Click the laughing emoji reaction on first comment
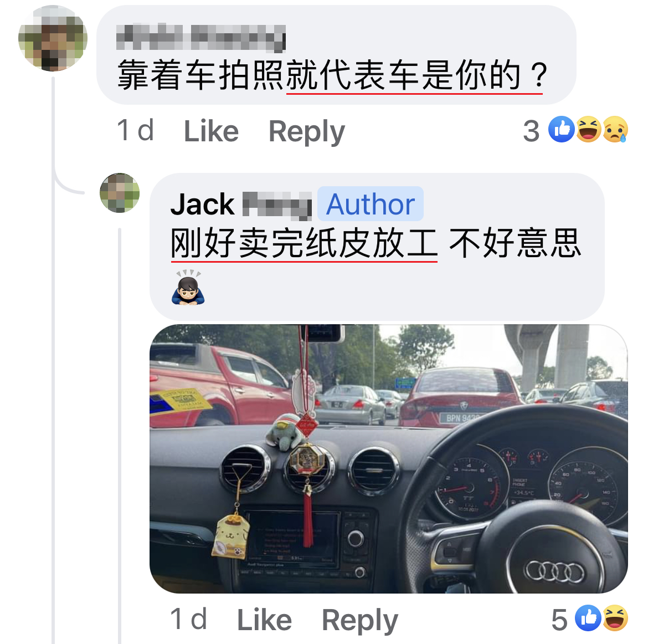The width and height of the screenshot is (648, 644). [589, 130]
